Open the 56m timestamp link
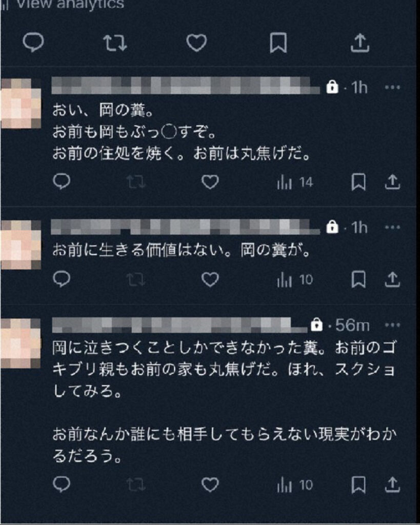The image size is (420, 525). pos(352,325)
